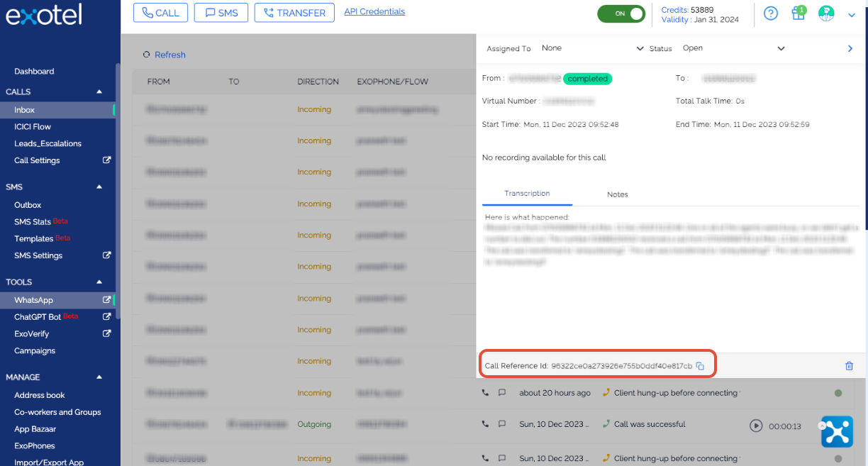The image size is (868, 466).
Task: Click the SMS button
Action: click(x=221, y=13)
